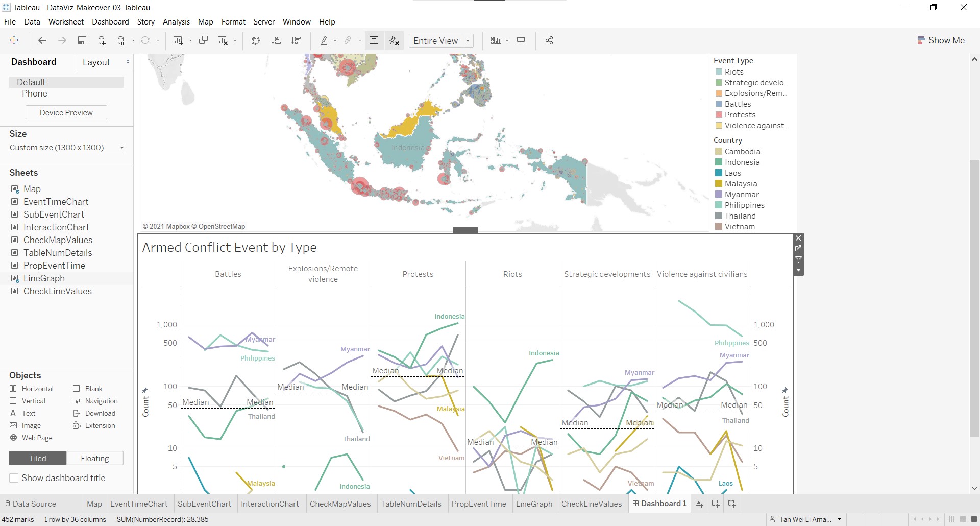This screenshot has height=526, width=980.
Task: Click the Presentation Mode icon
Action: pyautogui.click(x=521, y=41)
